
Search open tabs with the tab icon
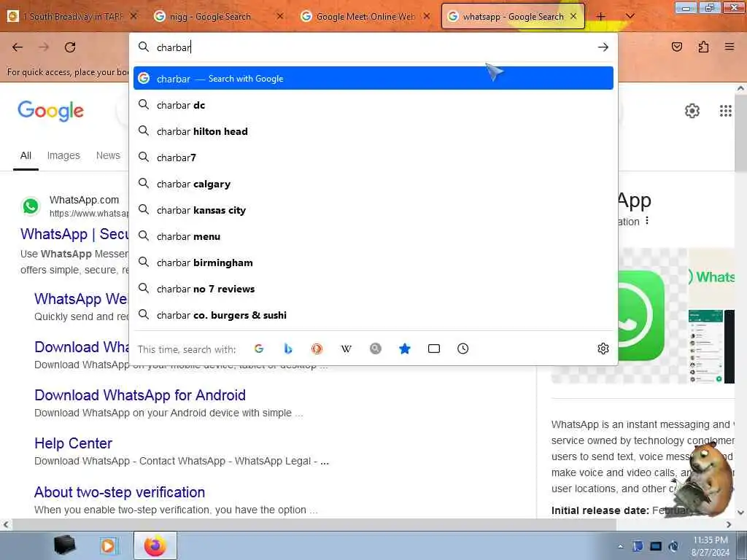tap(433, 349)
